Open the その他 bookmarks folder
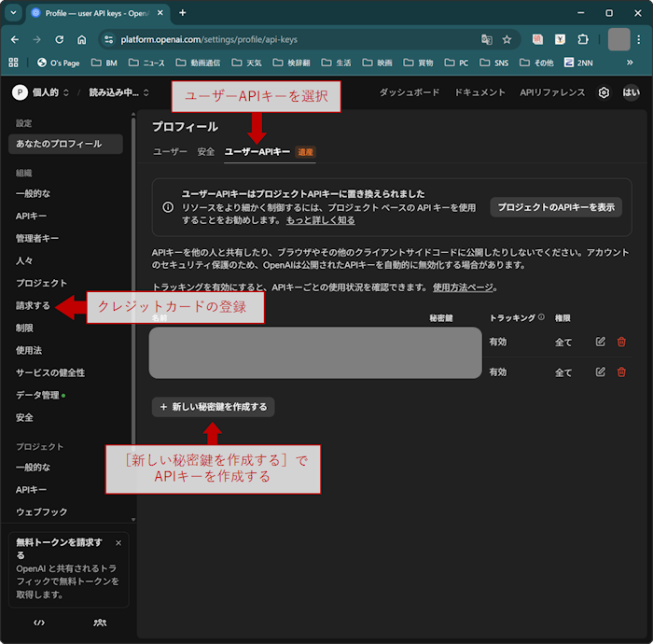 pos(536,63)
